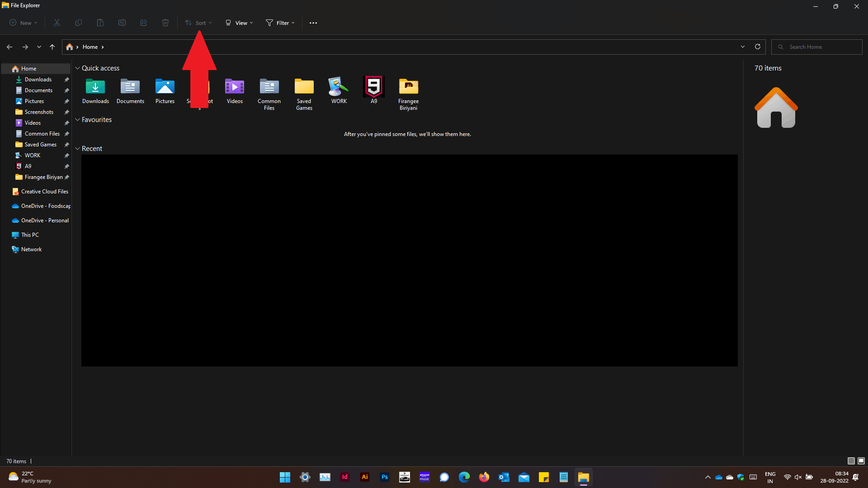Open the Downloads folder icon in Quick access
The width and height of the screenshot is (868, 488).
point(95,91)
